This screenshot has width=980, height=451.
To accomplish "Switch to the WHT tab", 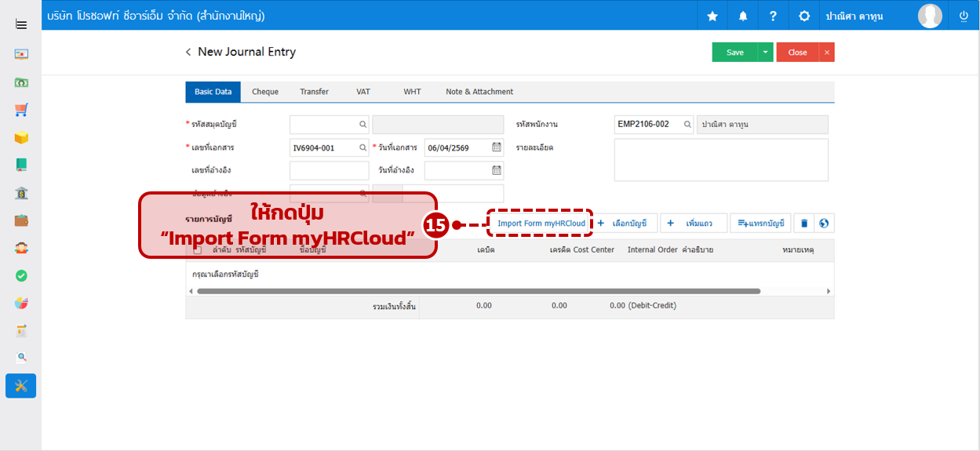I will click(x=412, y=92).
